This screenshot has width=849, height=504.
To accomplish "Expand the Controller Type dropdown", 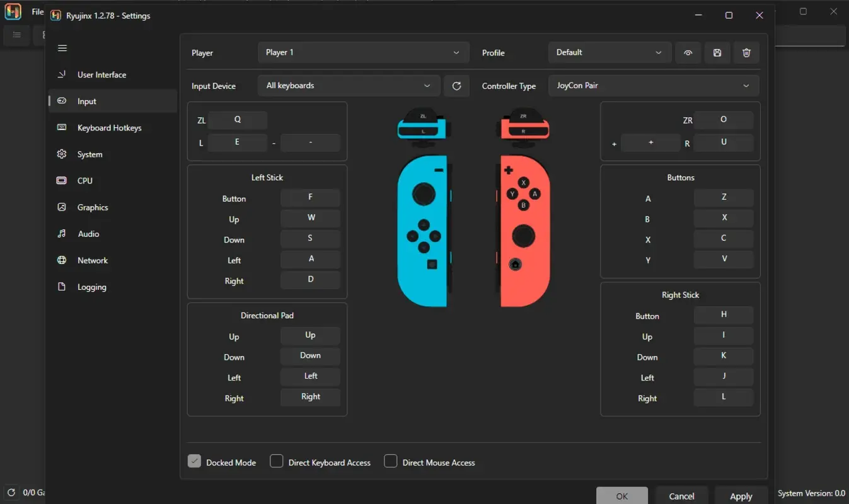I will pyautogui.click(x=654, y=85).
